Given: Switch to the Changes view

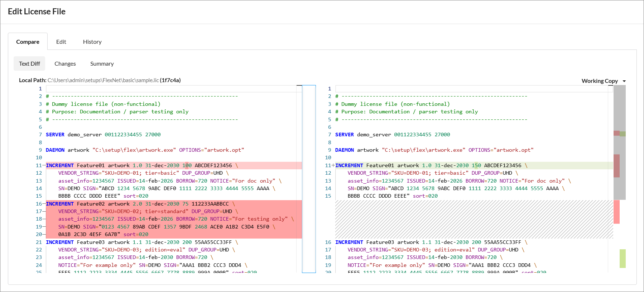Looking at the screenshot, I should pos(65,63).
